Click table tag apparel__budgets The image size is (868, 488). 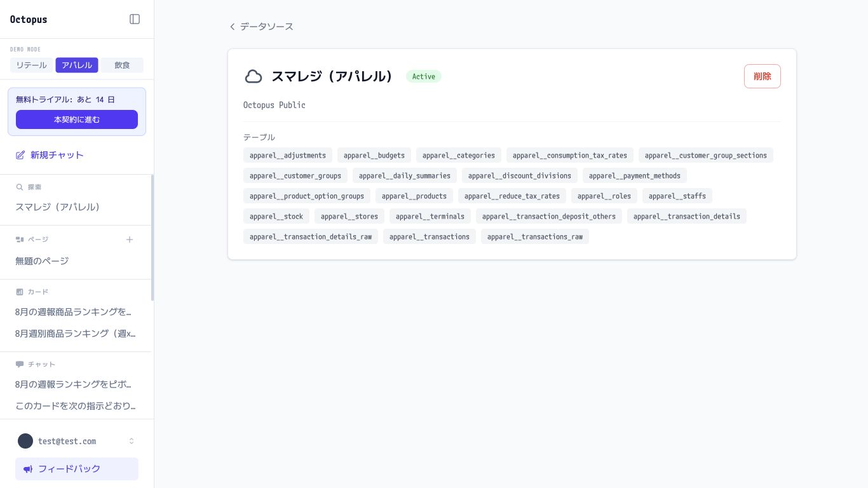374,155
